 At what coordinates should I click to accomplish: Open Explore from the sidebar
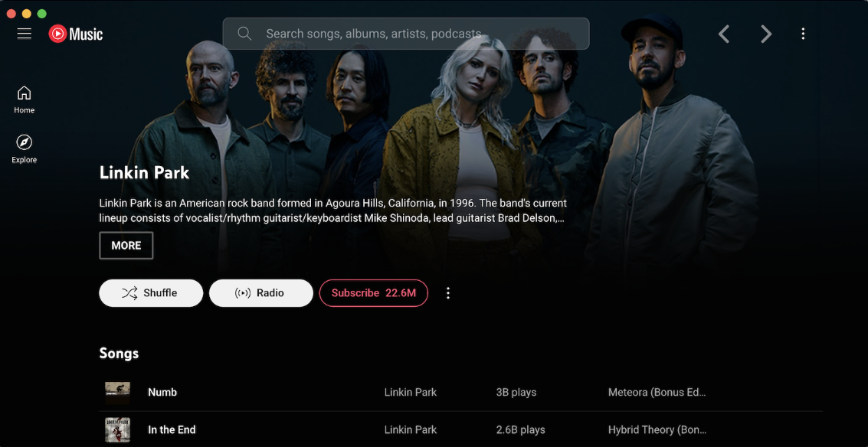[25, 149]
